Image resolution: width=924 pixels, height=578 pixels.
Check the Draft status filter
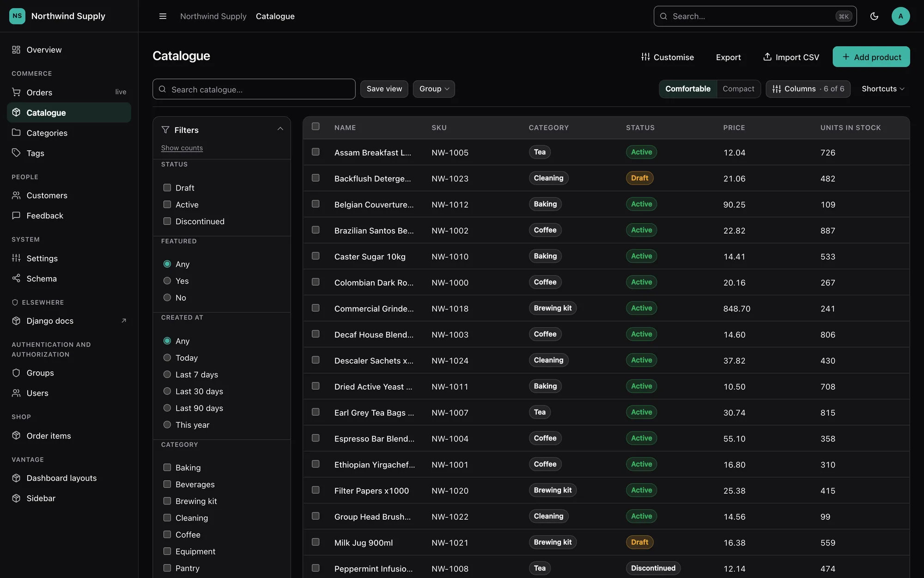167,188
